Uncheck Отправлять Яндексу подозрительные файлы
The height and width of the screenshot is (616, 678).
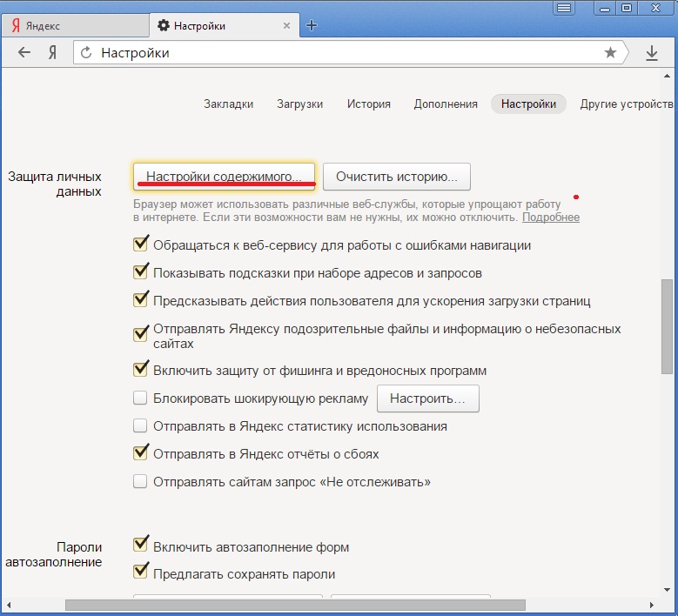(x=140, y=335)
